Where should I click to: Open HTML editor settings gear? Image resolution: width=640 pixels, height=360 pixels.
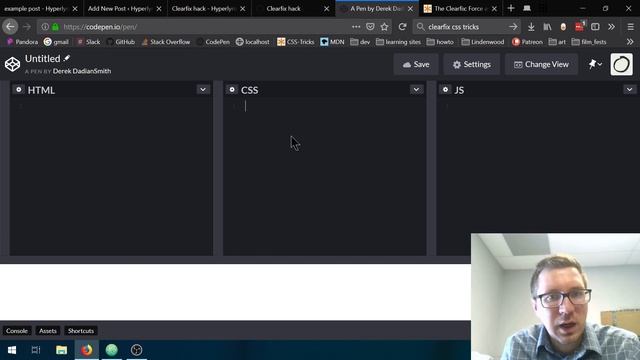click(18, 89)
